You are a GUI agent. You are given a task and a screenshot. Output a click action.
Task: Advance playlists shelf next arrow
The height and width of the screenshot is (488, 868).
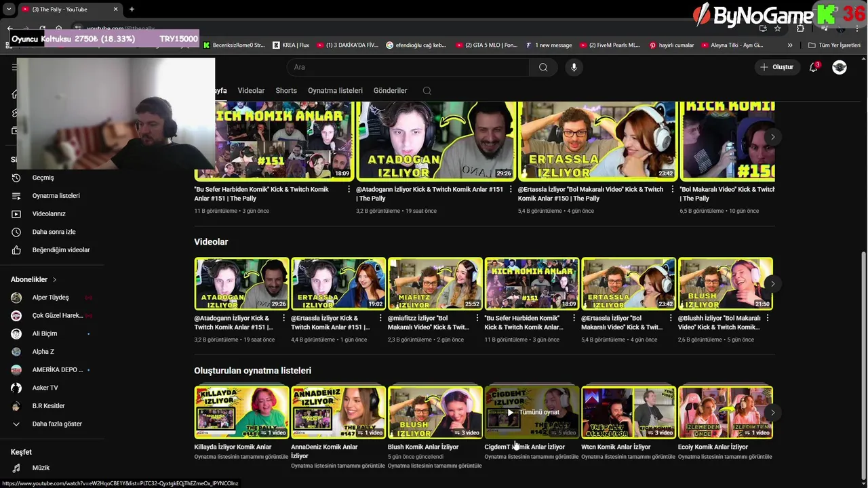click(772, 413)
